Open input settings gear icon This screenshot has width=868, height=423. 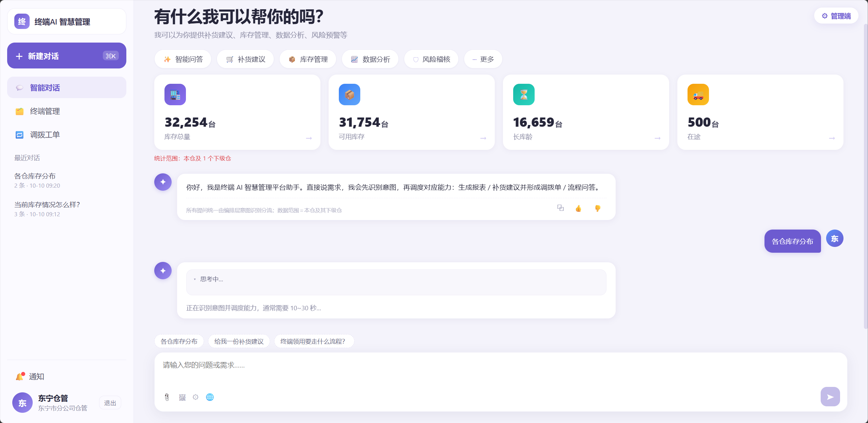click(195, 397)
